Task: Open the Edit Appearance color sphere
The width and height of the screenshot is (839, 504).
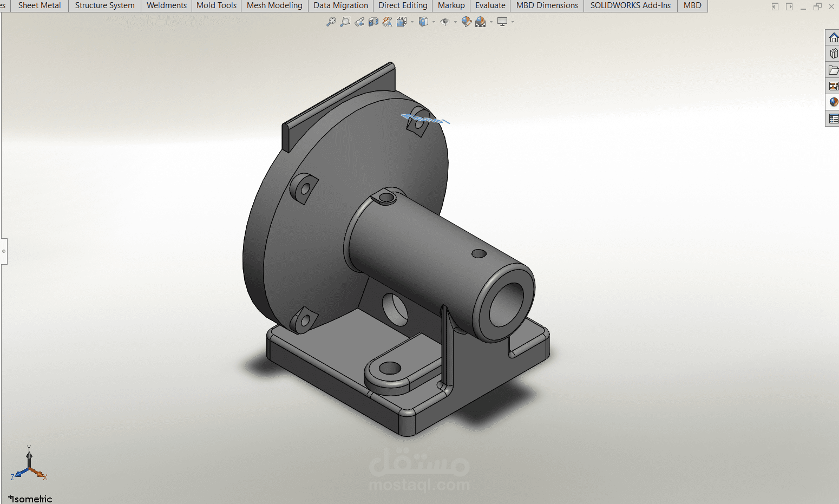Action: pyautogui.click(x=466, y=22)
